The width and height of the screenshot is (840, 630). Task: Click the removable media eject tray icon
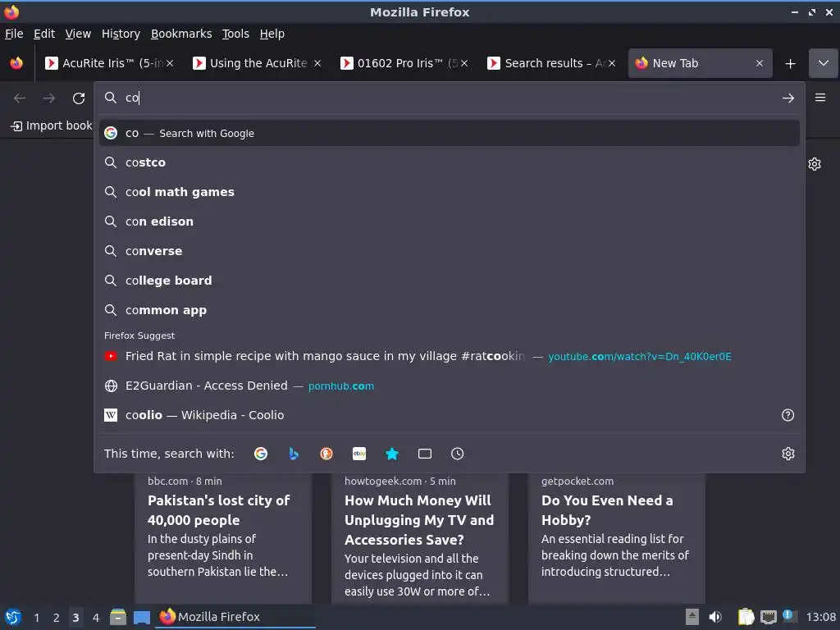pyautogui.click(x=692, y=617)
